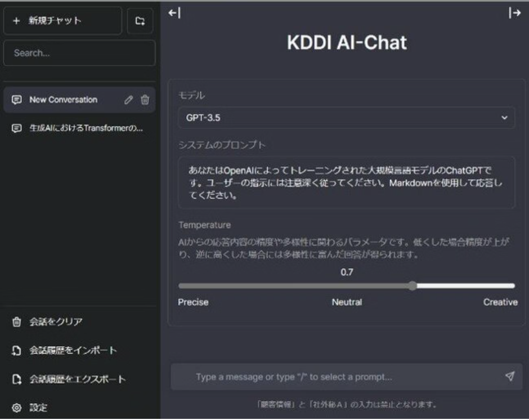529x420 pixels.
Task: Click the Temperature slider handle
Action: click(413, 286)
